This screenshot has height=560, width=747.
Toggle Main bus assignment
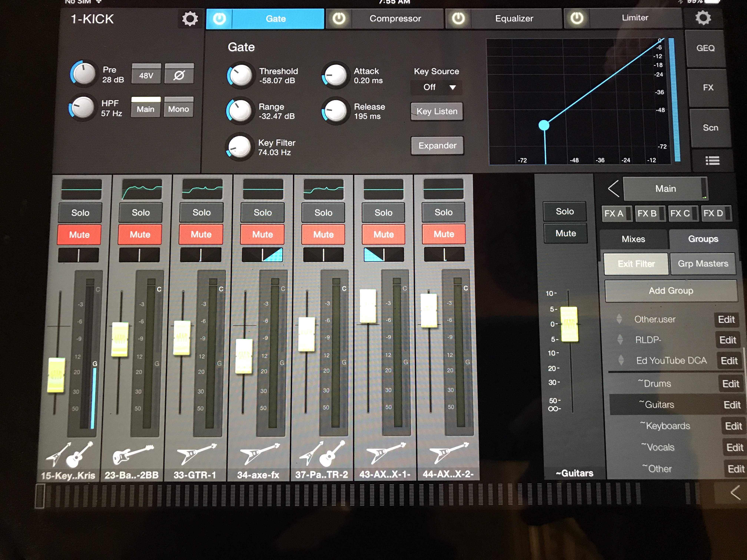tap(146, 107)
